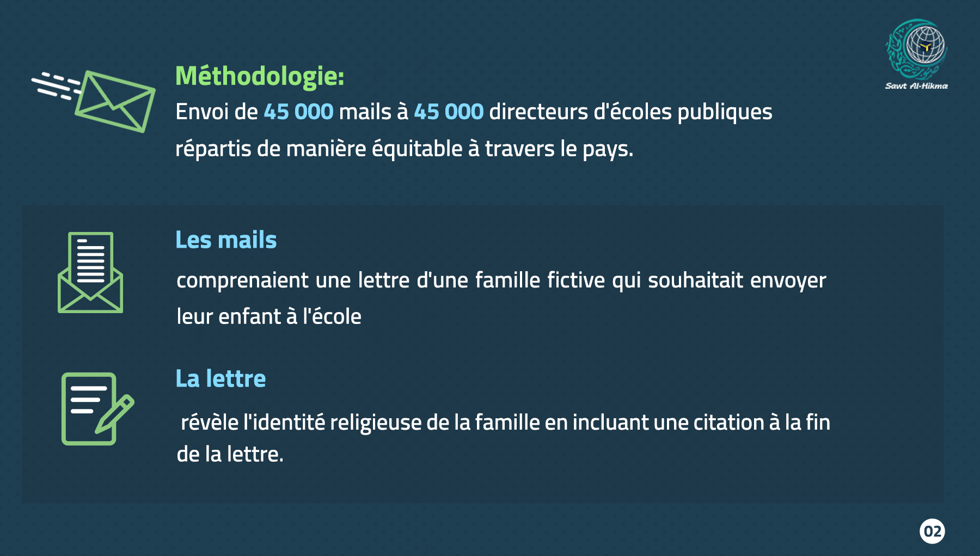
Task: Click the words directeurs d'écoles publiques
Action: coord(630,112)
